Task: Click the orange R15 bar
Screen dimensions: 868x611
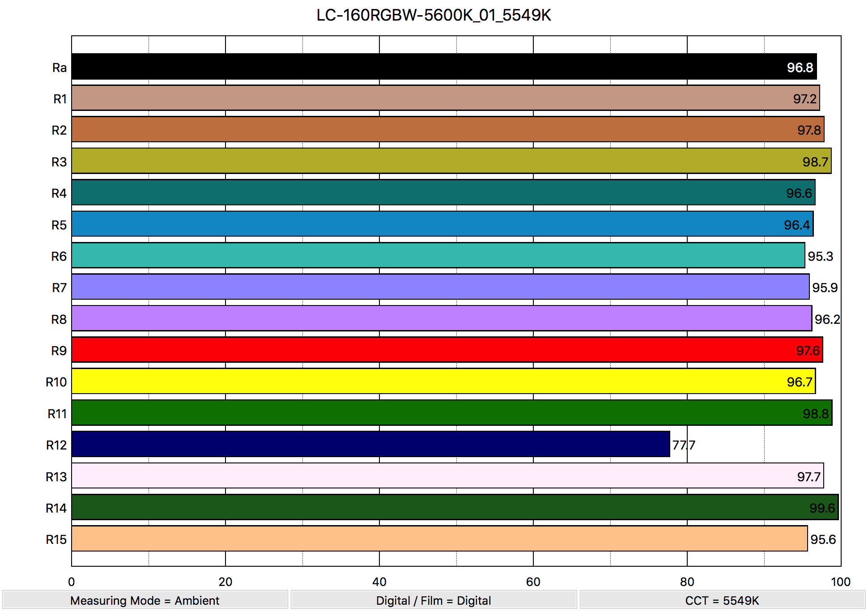Action: [x=403, y=539]
